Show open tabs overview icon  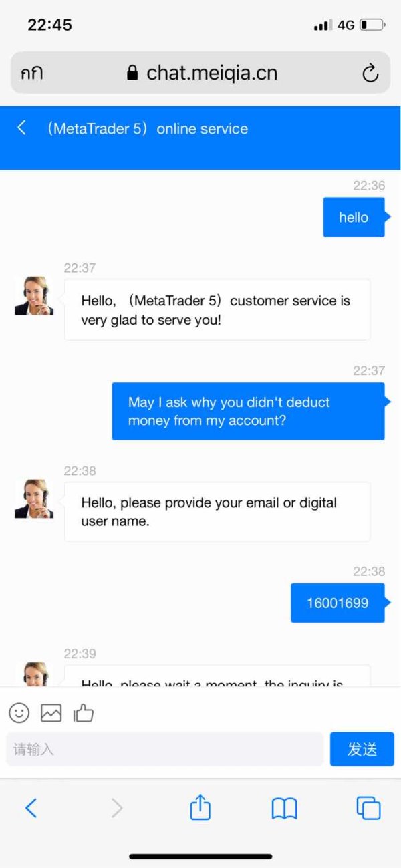368,809
